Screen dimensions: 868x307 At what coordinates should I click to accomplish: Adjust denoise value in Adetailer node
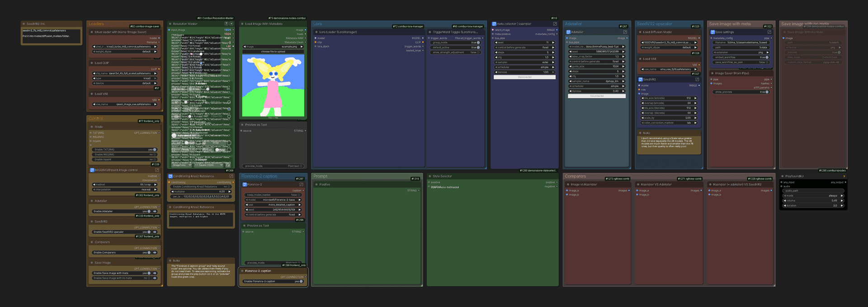[x=597, y=91]
